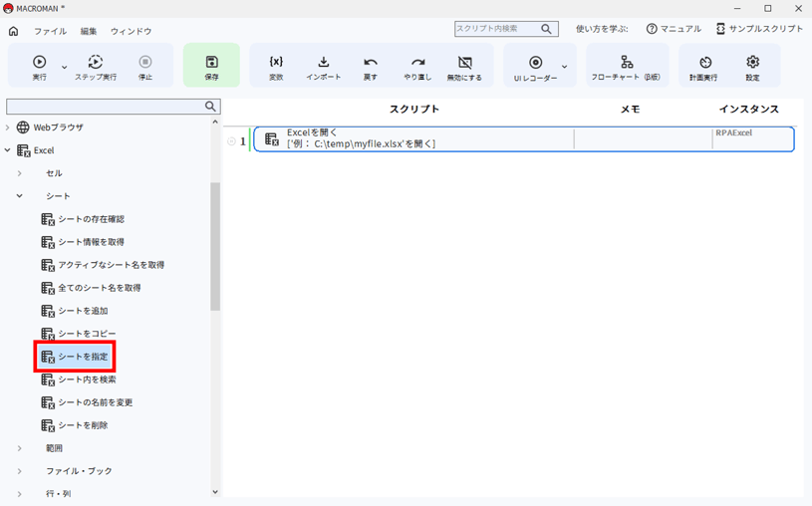
Task: Select シートを削除 action
Action: [x=75, y=425]
